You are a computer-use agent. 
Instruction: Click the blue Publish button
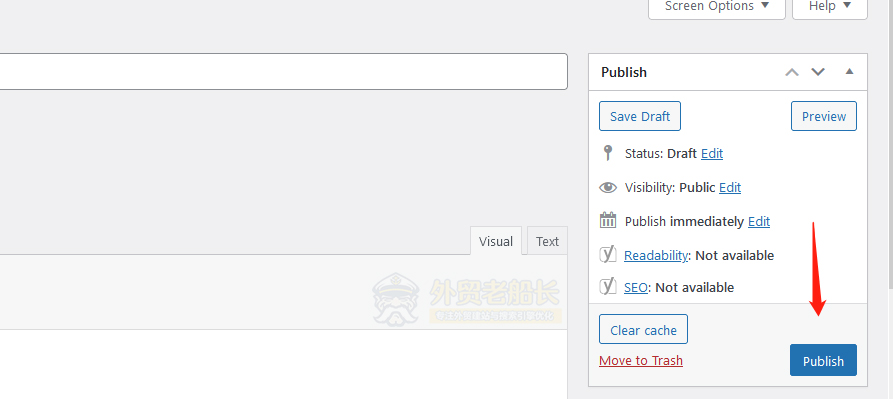pyautogui.click(x=823, y=360)
